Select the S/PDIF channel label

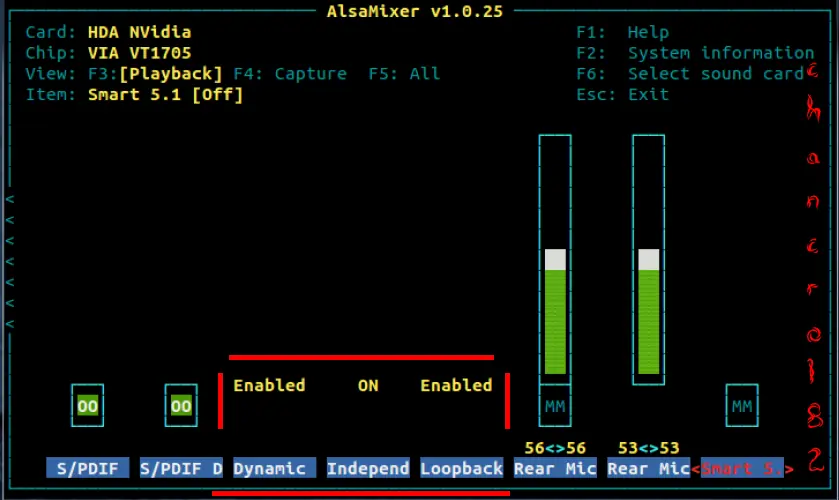(87, 468)
